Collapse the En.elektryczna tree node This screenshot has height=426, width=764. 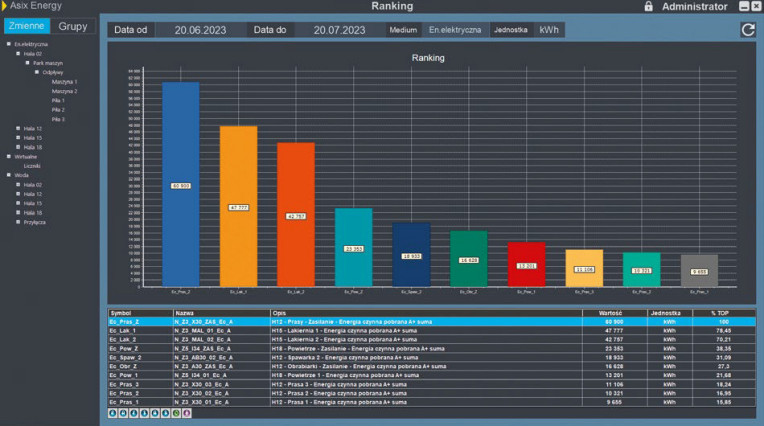coord(9,44)
